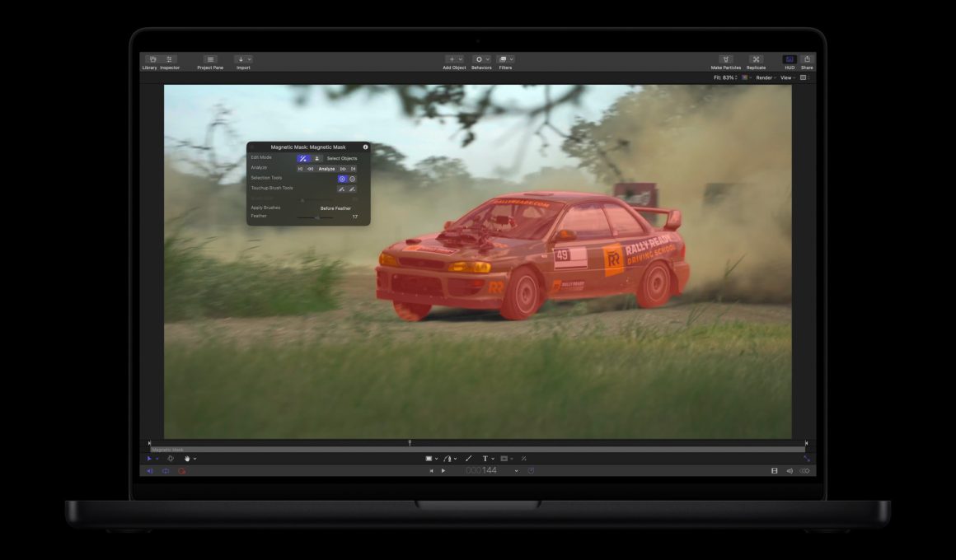The height and width of the screenshot is (560, 956).
Task: Toggle the Project Pane visibility
Action: tap(210, 60)
